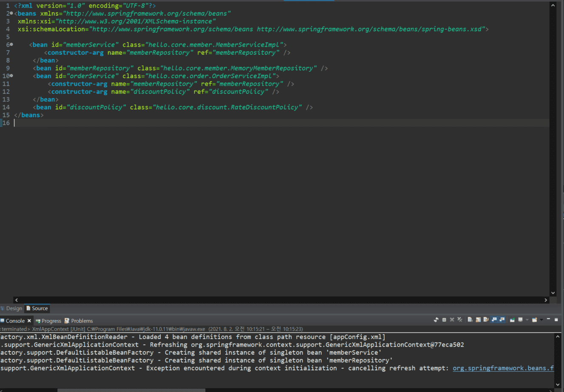
Task: Click the editor vertical scrollbar up arrow
Action: pyautogui.click(x=553, y=6)
